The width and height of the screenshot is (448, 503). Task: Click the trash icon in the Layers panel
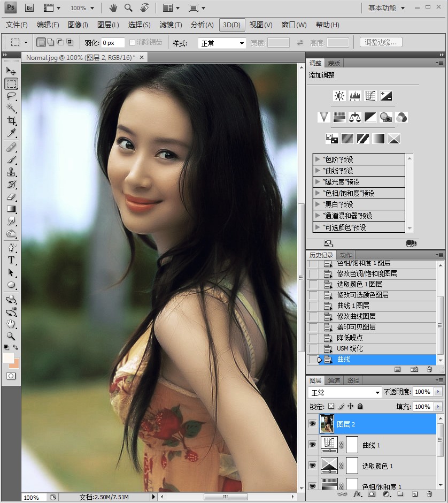tap(428, 494)
